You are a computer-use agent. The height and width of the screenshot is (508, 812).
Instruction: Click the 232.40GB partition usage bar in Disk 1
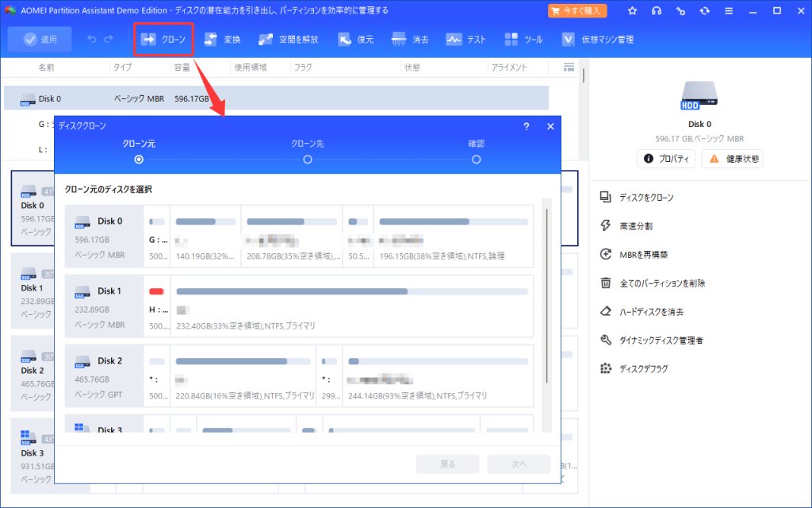coord(352,292)
